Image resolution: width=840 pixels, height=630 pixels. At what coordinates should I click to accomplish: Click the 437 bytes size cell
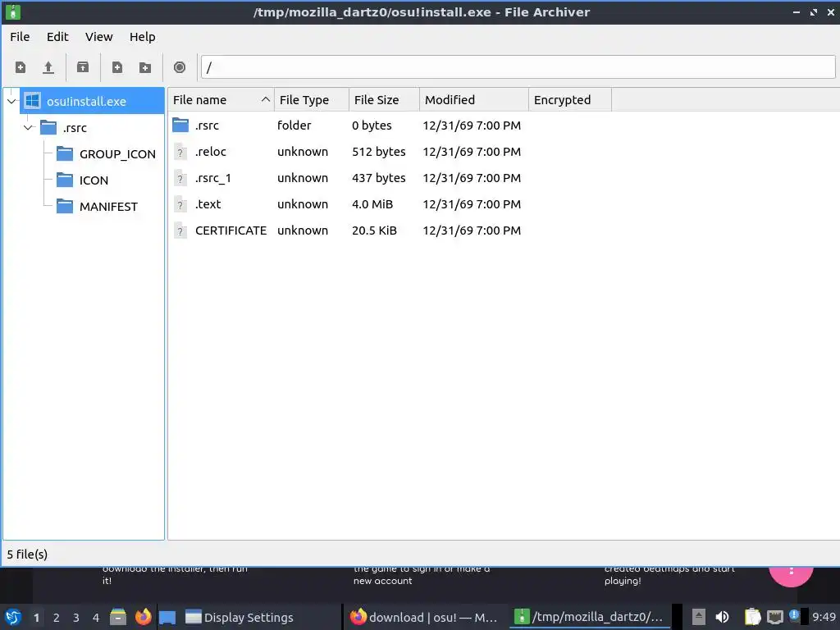pos(379,178)
